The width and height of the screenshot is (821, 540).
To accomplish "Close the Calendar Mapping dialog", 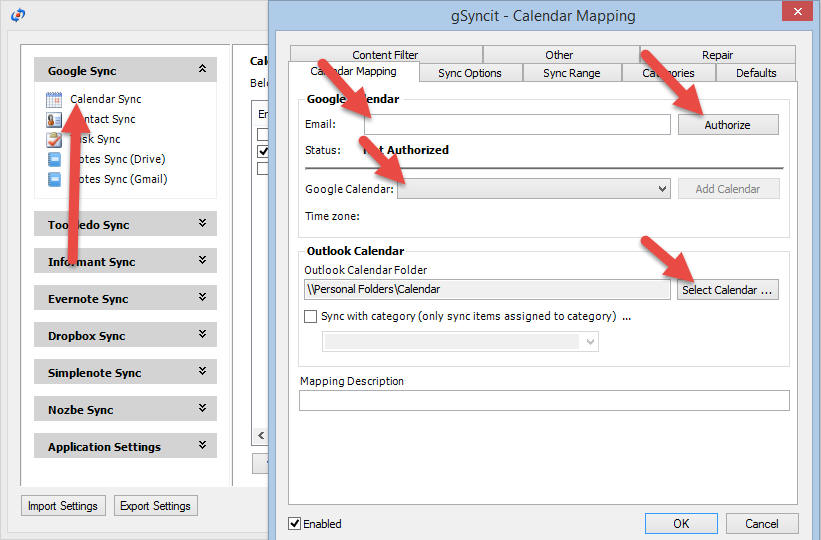I will point(797,11).
